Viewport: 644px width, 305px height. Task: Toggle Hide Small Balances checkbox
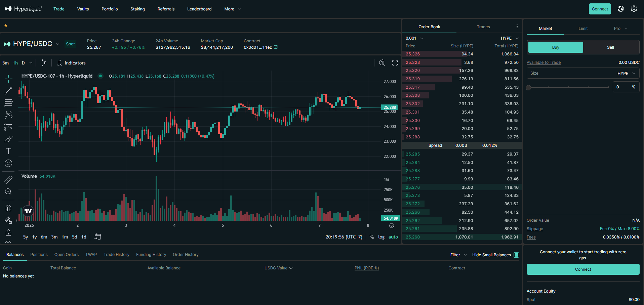(516, 255)
